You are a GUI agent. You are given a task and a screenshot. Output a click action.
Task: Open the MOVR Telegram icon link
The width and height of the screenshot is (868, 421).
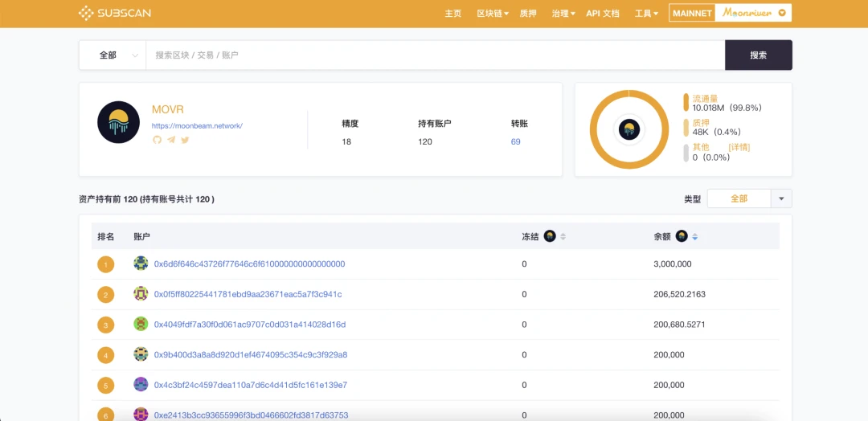(x=171, y=140)
